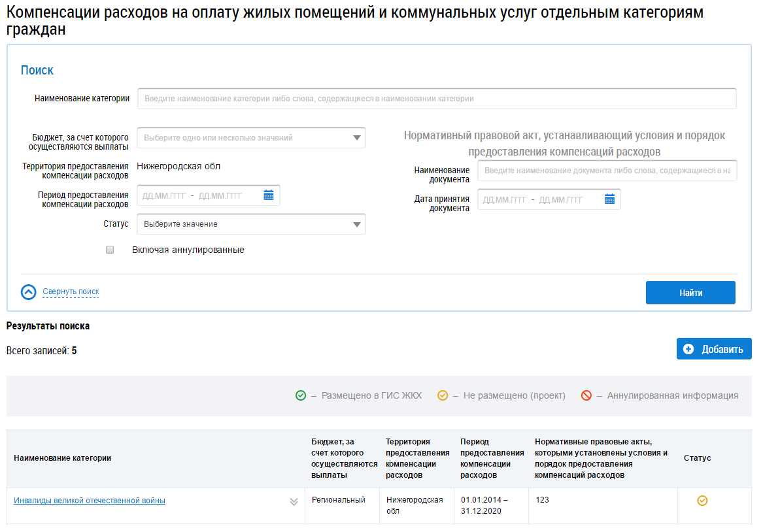Click the Статус column header
This screenshot has width=763, height=532.
coord(698,458)
